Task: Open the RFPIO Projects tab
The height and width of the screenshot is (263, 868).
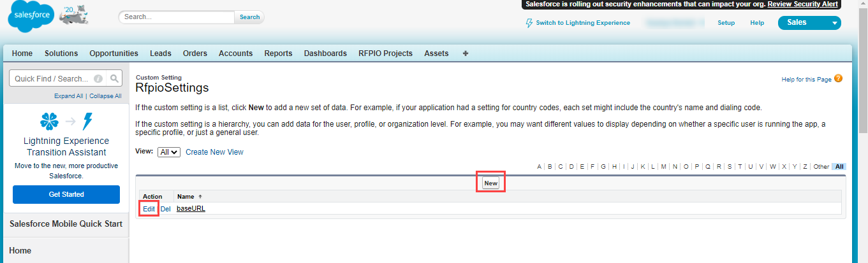Action: coord(385,53)
